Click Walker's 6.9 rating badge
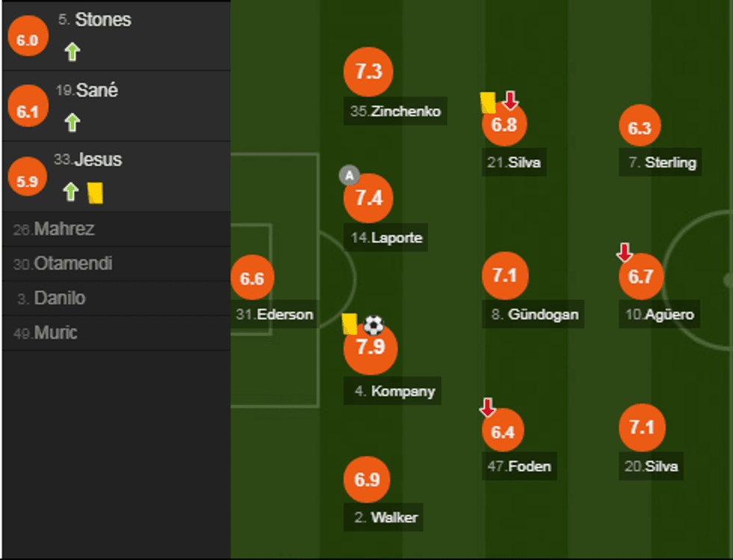 tap(367, 481)
